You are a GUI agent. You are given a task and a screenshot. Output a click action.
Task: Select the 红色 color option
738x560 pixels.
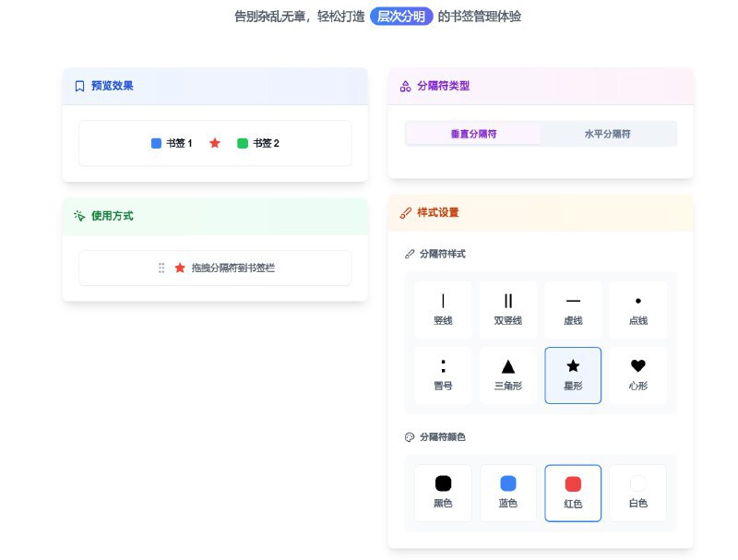[x=573, y=493]
